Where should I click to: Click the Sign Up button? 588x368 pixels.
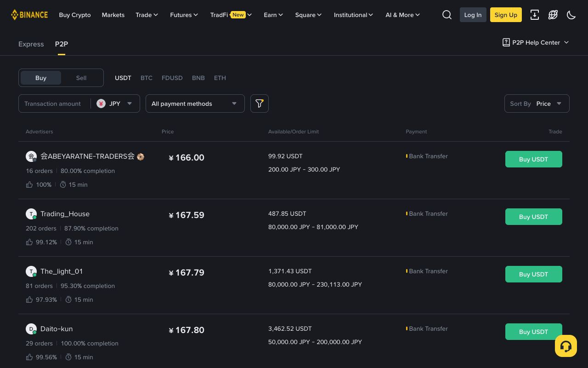coord(506,15)
